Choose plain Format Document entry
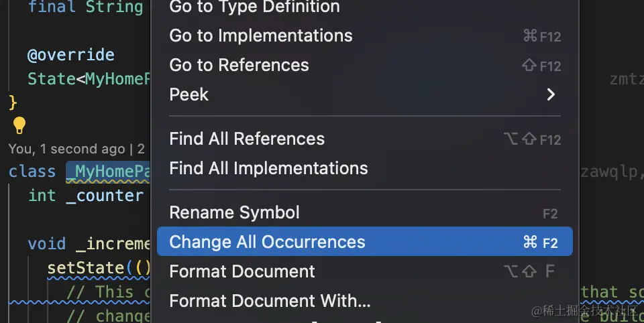The image size is (644, 323). 241,271
